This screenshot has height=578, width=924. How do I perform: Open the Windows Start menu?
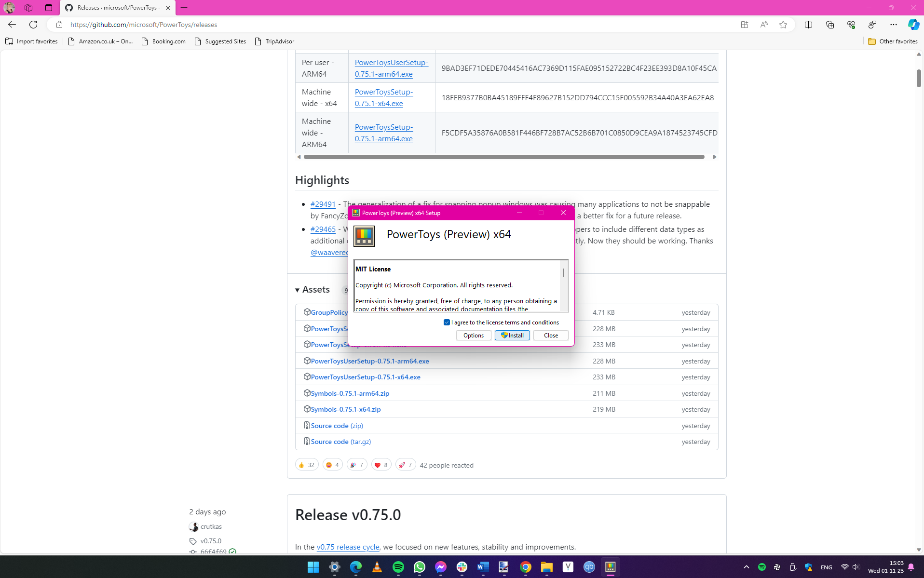pos(313,567)
